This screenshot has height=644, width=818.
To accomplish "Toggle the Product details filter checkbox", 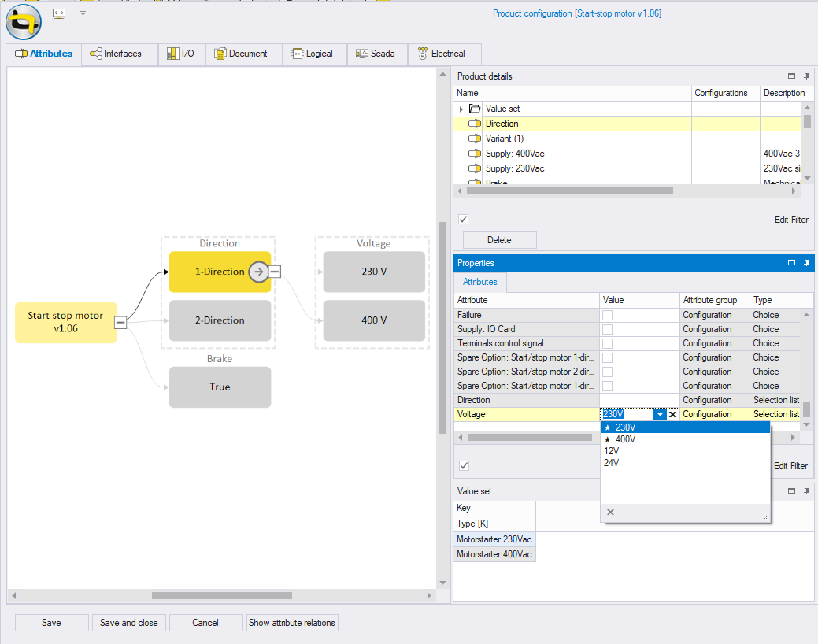I will click(x=463, y=219).
